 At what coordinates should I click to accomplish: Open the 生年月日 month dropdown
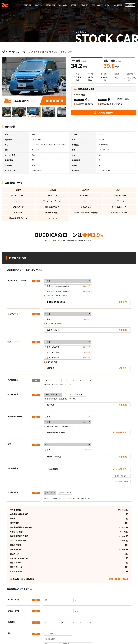point(70,623)
